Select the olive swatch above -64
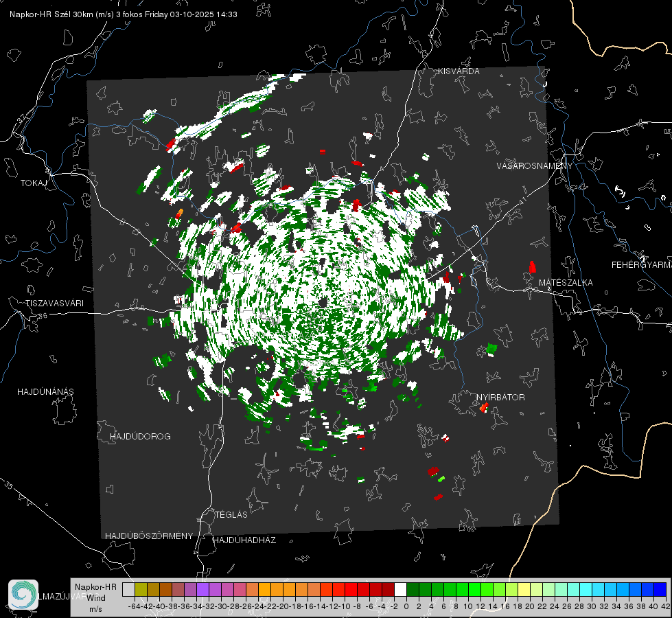This screenshot has height=618, width=672. [x=141, y=590]
